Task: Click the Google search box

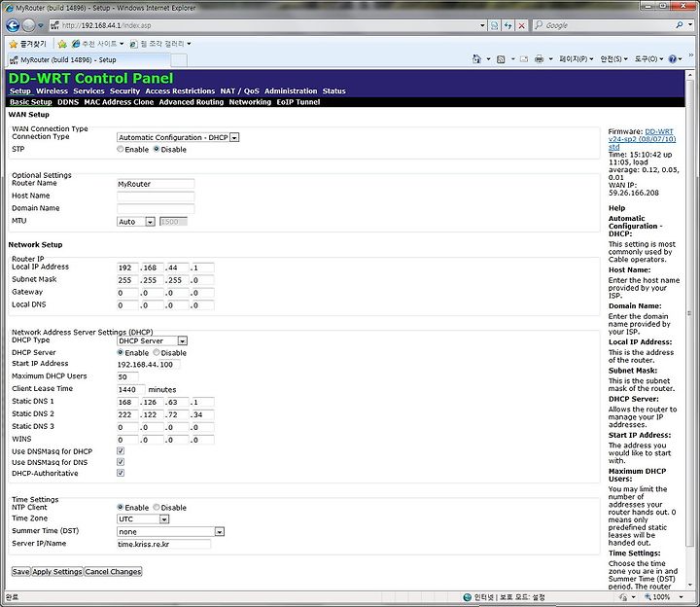Action: (604, 25)
